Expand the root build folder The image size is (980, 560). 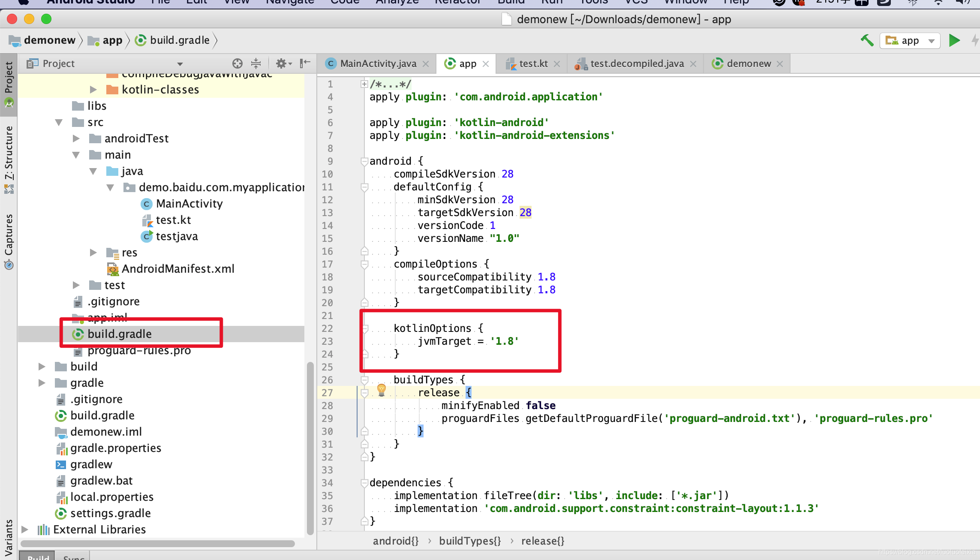[x=42, y=367]
